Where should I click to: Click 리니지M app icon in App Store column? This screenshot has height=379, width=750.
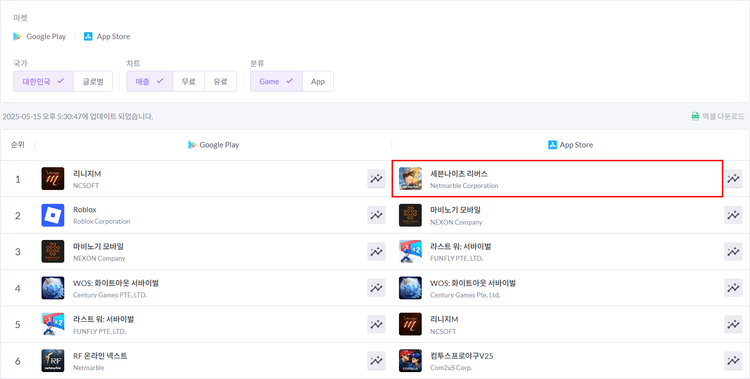click(x=410, y=324)
